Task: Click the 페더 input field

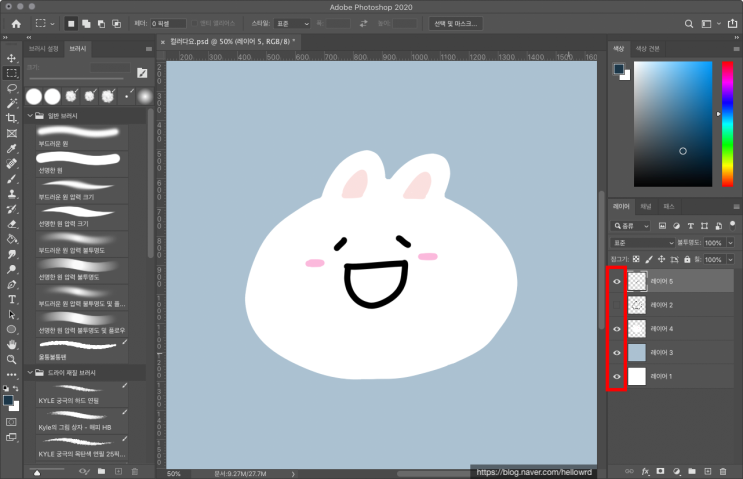Action: point(168,24)
